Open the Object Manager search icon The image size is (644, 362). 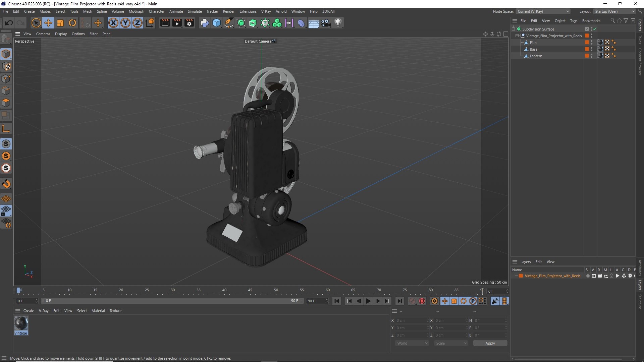[x=612, y=21]
